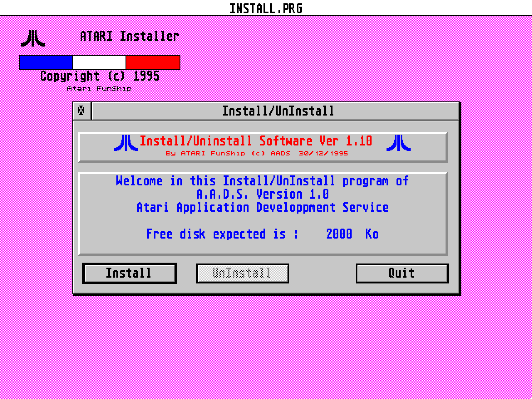
Task: Close the Install/UnInstall dialog with its closer box
Action: coord(81,111)
